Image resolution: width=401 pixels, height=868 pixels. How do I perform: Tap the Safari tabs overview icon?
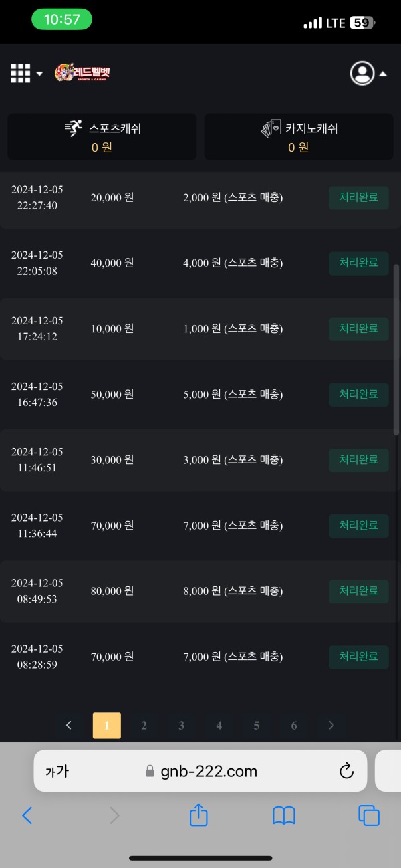click(x=368, y=815)
